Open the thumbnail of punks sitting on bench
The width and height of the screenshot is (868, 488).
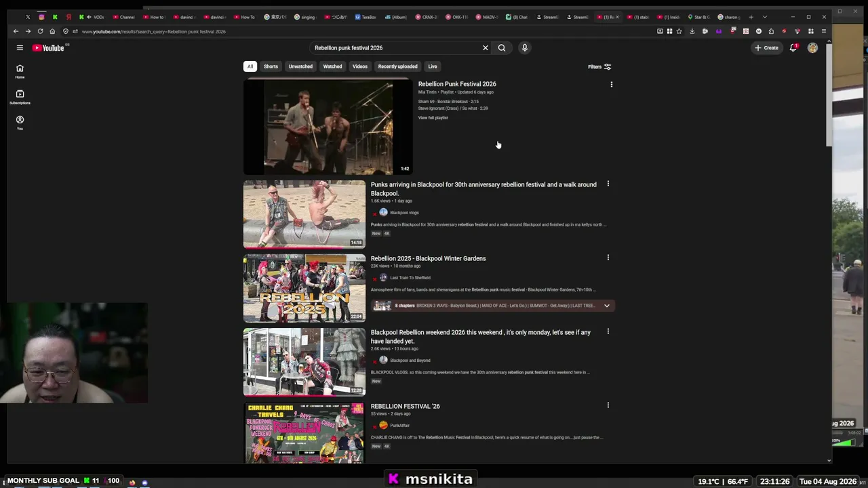pos(304,214)
